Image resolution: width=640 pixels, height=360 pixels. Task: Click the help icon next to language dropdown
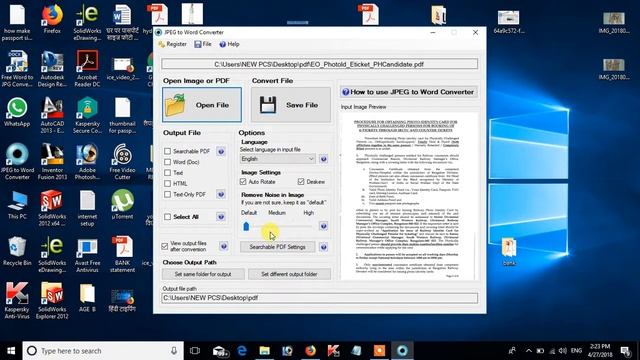click(x=323, y=159)
